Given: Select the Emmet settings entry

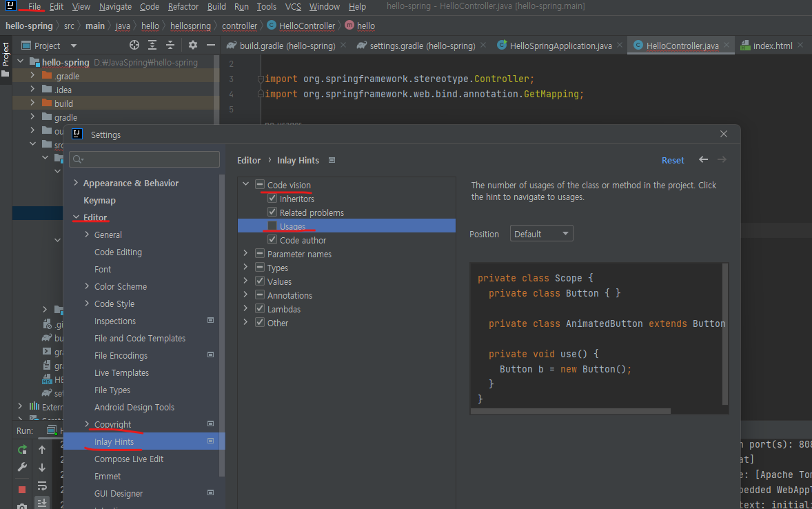Looking at the screenshot, I should tap(108, 476).
